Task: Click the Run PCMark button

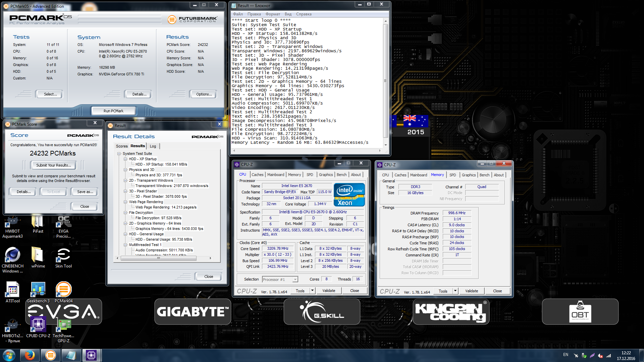Action: [113, 111]
